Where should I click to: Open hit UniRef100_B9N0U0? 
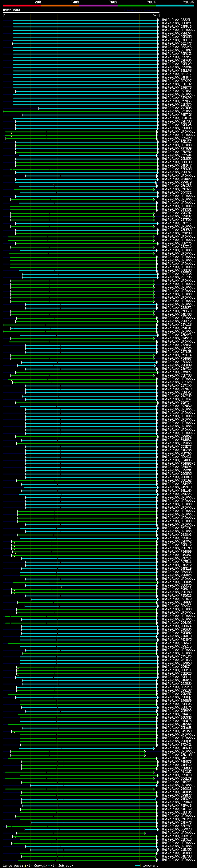coord(176,60)
